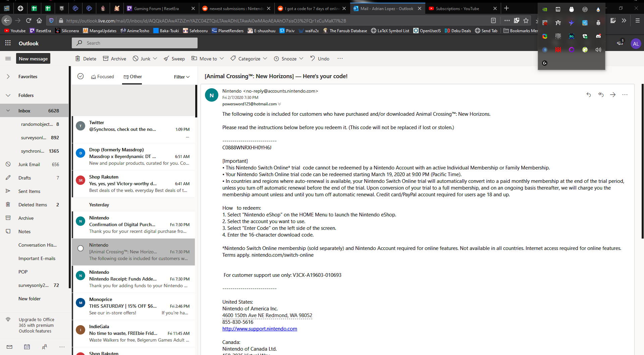Toggle the left navigation hamburger menu
This screenshot has width=644, height=355.
(x=8, y=59)
